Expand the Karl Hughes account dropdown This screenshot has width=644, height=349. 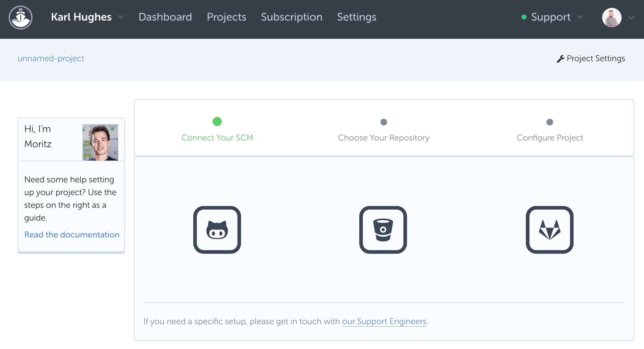(x=121, y=17)
